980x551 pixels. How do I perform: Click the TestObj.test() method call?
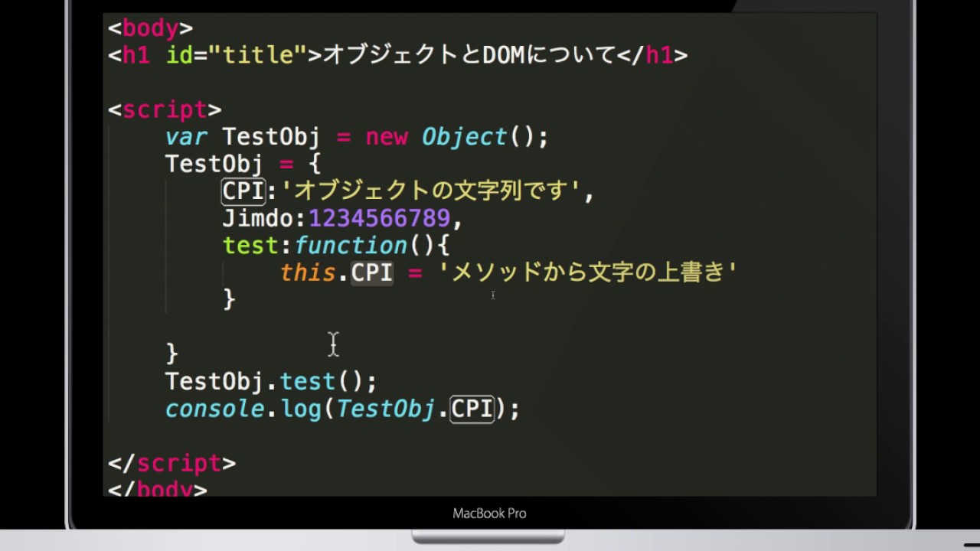271,381
